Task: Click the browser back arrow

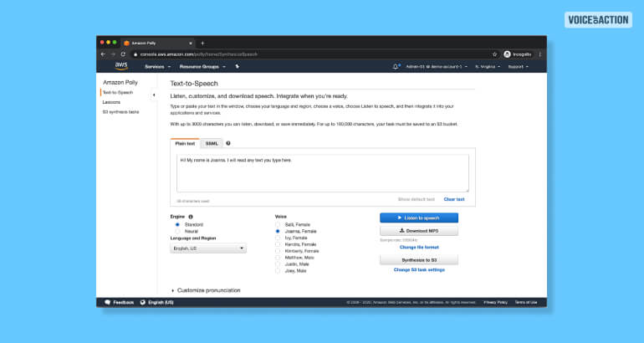Action: tap(103, 54)
